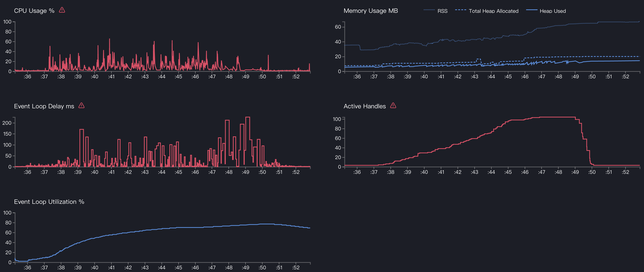Select the Memory Usage MB chart title
The image size is (644, 272).
(370, 11)
